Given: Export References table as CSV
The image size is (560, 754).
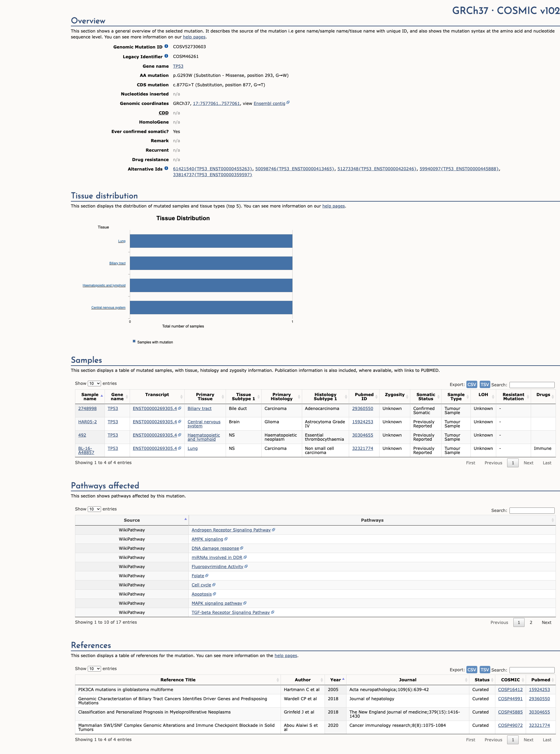Looking at the screenshot, I should pyautogui.click(x=471, y=670).
